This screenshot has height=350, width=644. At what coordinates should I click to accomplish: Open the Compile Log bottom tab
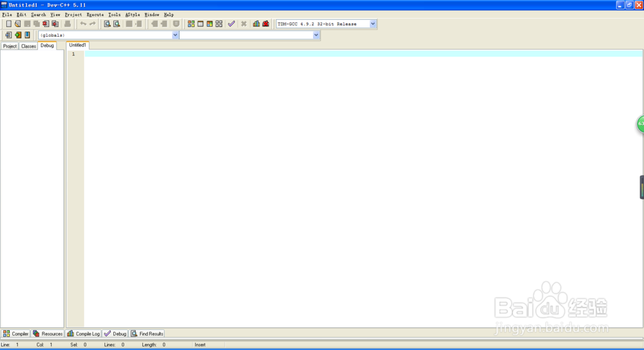[83, 333]
